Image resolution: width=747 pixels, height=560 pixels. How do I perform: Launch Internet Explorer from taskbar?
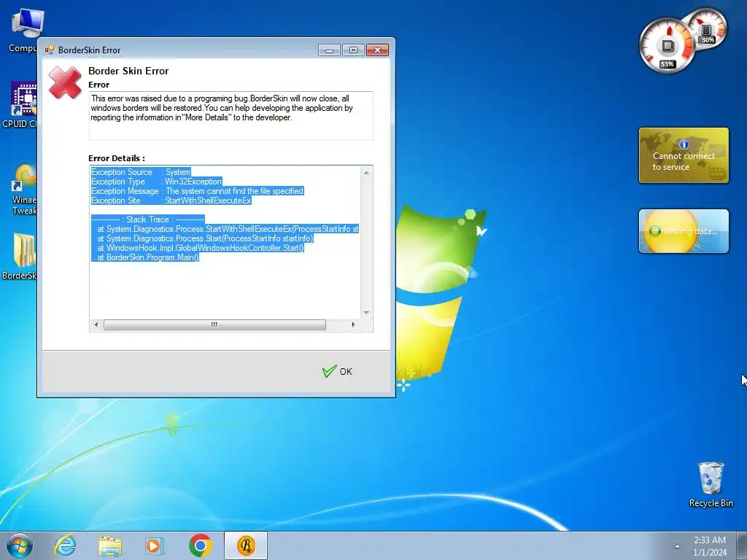pos(65,545)
